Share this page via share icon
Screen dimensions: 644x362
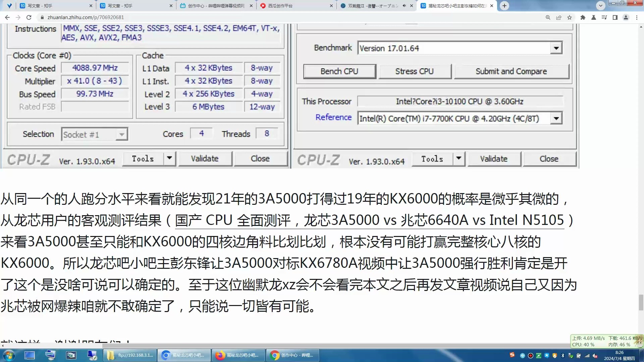click(x=559, y=17)
